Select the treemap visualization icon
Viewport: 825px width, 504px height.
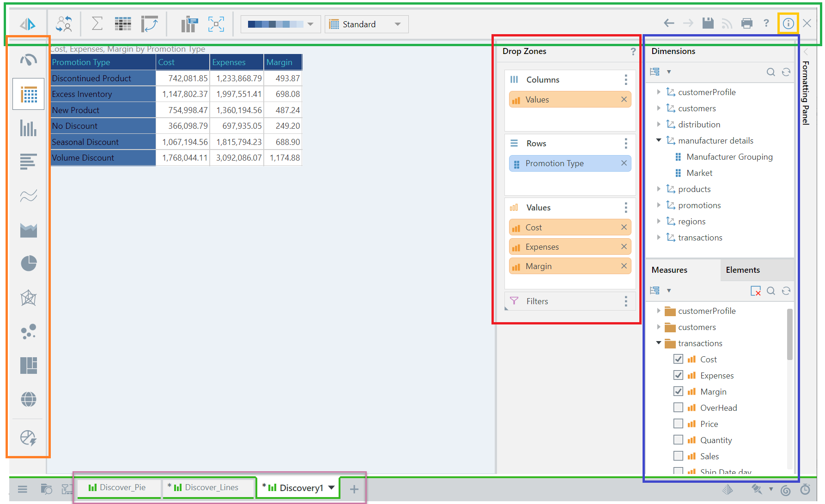tap(28, 365)
